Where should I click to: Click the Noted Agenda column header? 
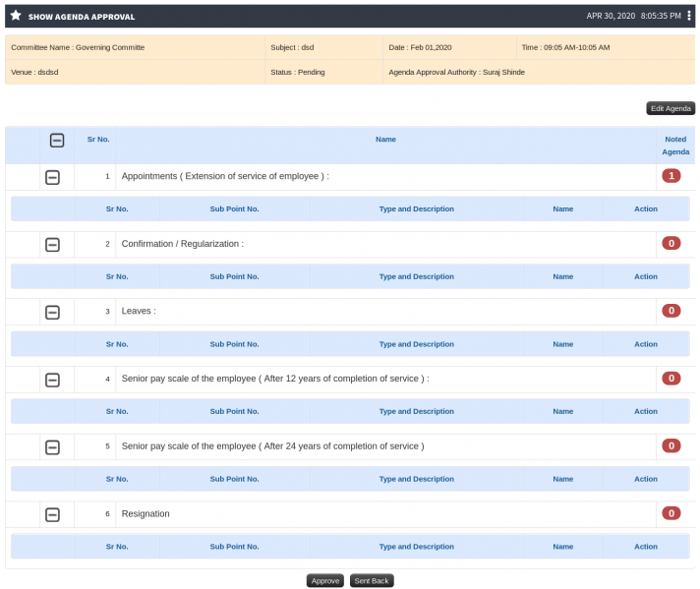tap(675, 146)
